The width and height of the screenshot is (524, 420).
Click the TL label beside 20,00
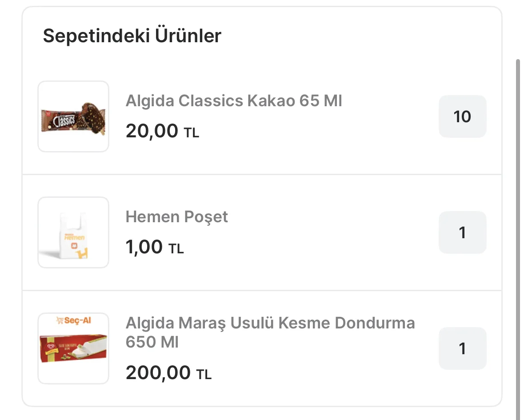point(192,133)
